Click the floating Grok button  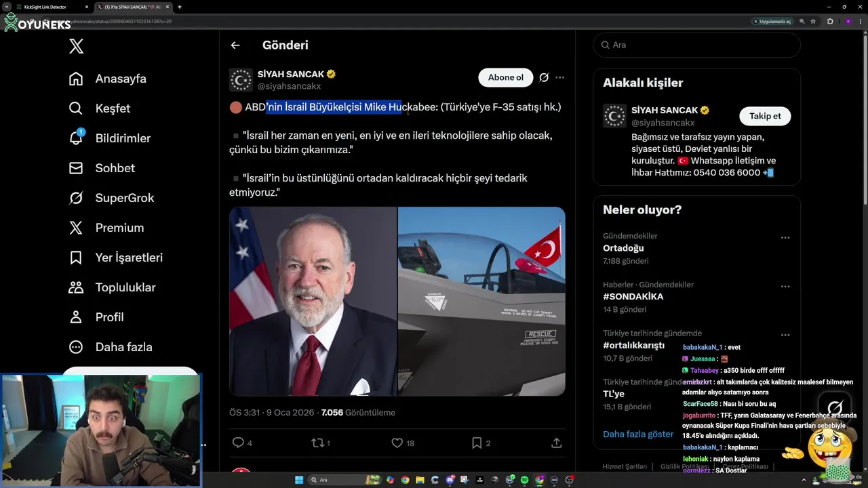click(x=835, y=409)
